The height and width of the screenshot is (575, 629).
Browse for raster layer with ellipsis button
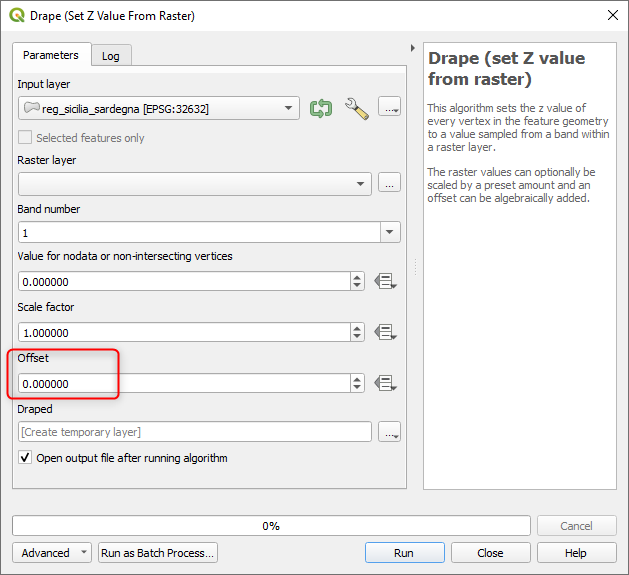click(x=390, y=183)
